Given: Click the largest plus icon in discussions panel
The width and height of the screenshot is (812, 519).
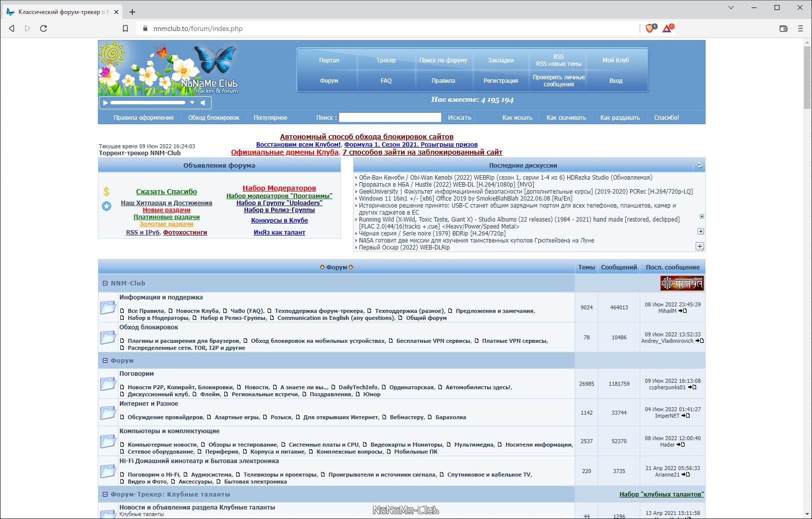Looking at the screenshot, I should (x=700, y=247).
